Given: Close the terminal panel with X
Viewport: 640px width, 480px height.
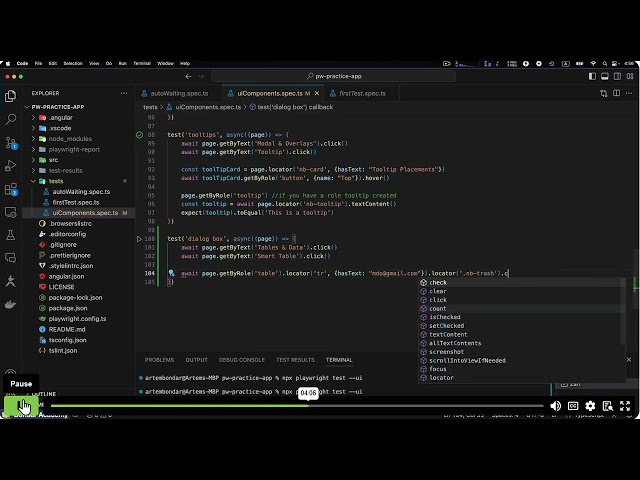Looking at the screenshot, I should click(x=629, y=360).
